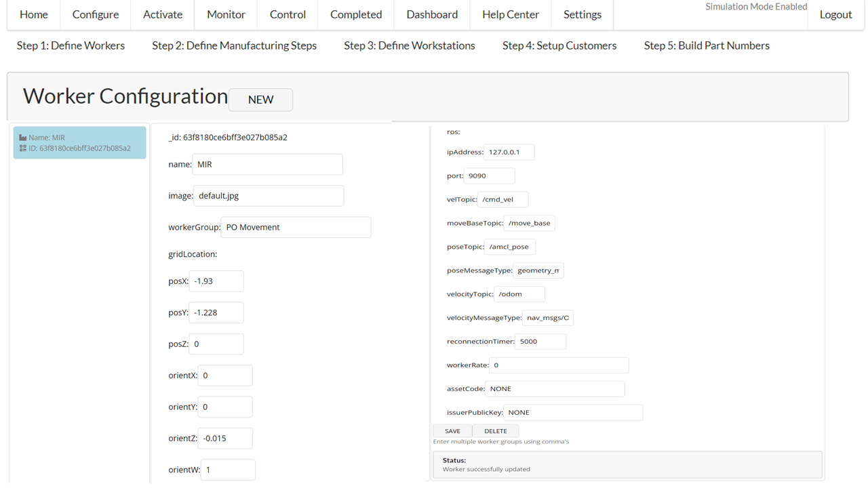
Task: Select the MIR worker list entry
Action: [x=79, y=143]
